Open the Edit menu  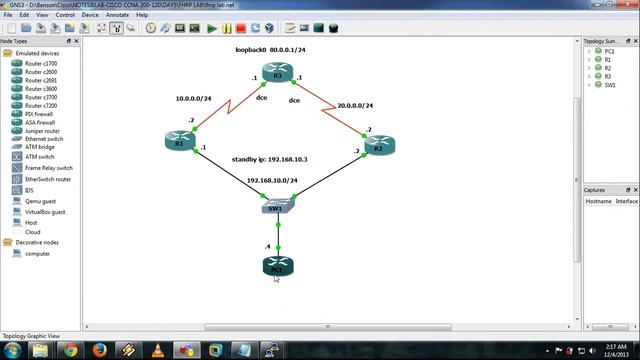pyautogui.click(x=24, y=15)
